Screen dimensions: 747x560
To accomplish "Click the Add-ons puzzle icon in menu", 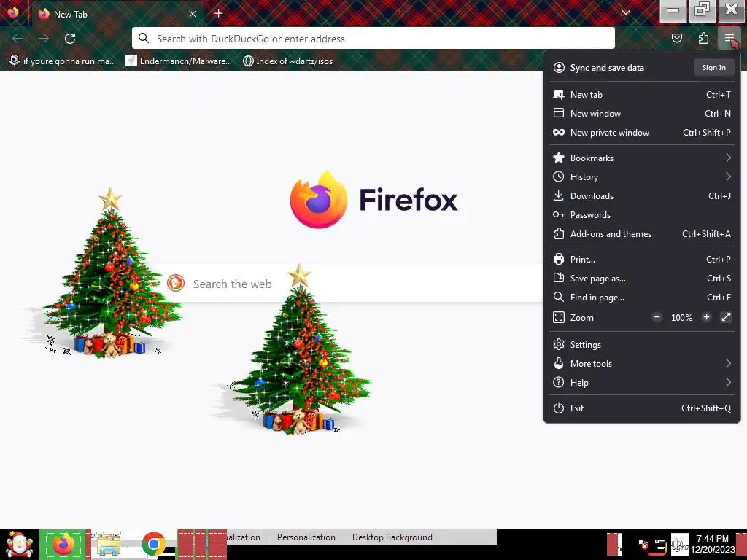I will point(559,234).
